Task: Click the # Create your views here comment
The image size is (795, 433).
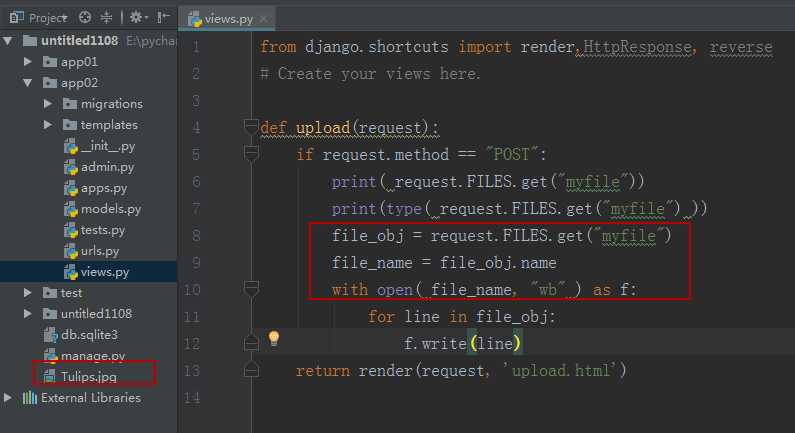Action: (x=370, y=74)
